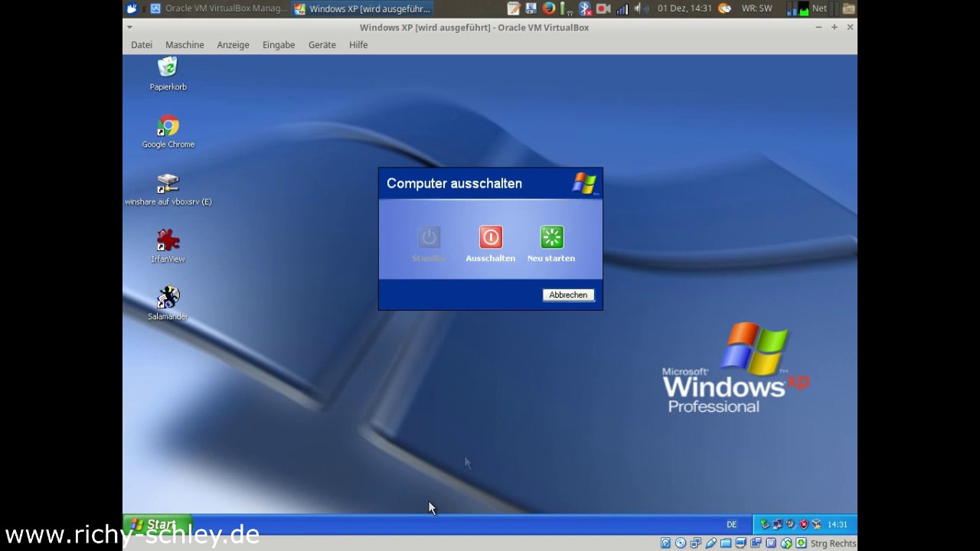Click VirtualBox display status icon
Screen dimensions: 980x551
point(741,543)
